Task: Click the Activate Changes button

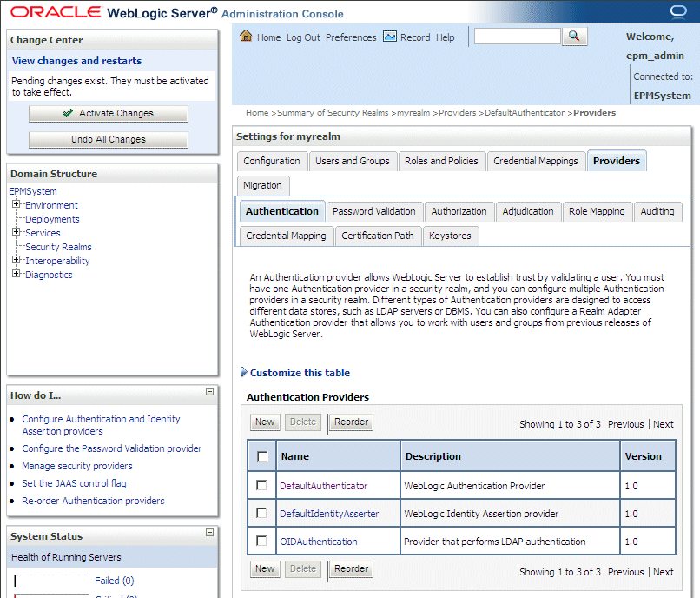Action: [x=109, y=114]
